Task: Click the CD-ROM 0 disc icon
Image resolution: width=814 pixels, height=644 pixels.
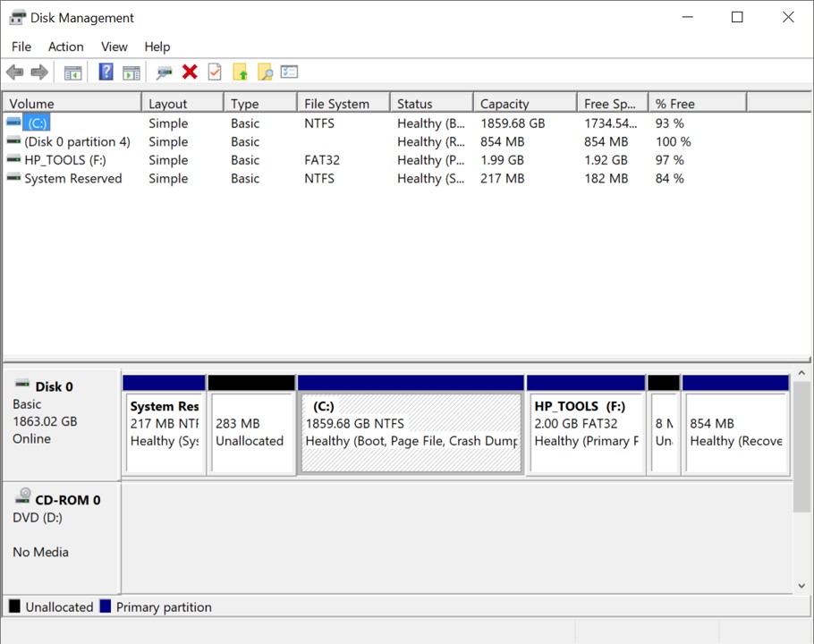Action: (x=22, y=496)
